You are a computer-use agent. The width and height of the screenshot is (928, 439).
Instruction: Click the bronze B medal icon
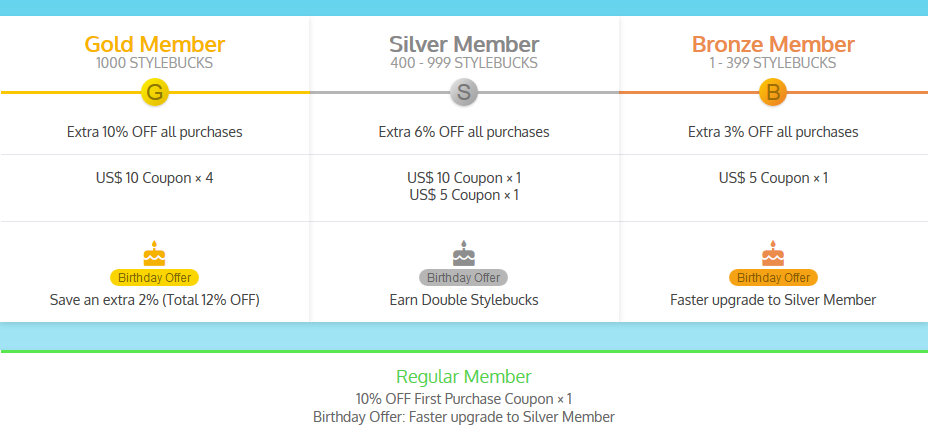click(x=773, y=93)
